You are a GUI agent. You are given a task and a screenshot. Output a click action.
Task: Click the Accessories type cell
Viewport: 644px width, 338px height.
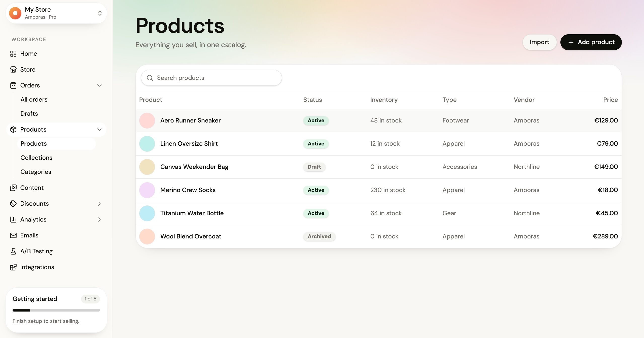pyautogui.click(x=460, y=167)
